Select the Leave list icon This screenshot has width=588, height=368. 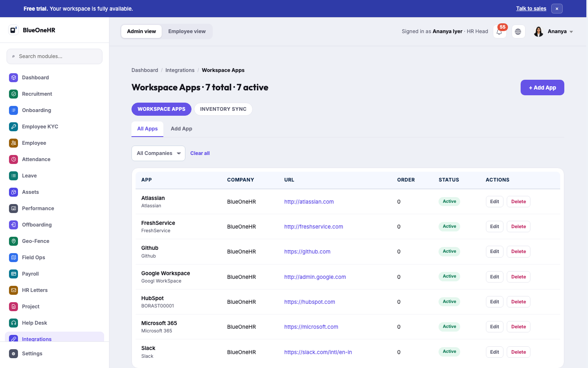pos(13,175)
